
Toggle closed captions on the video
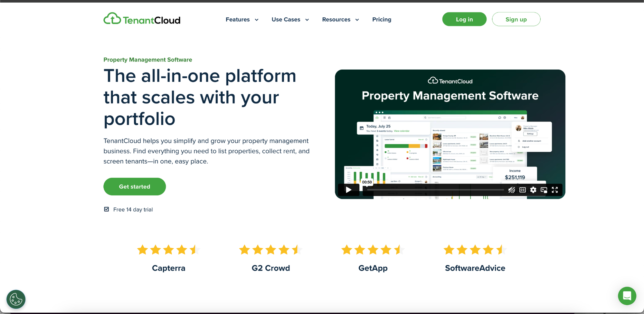coord(523,190)
